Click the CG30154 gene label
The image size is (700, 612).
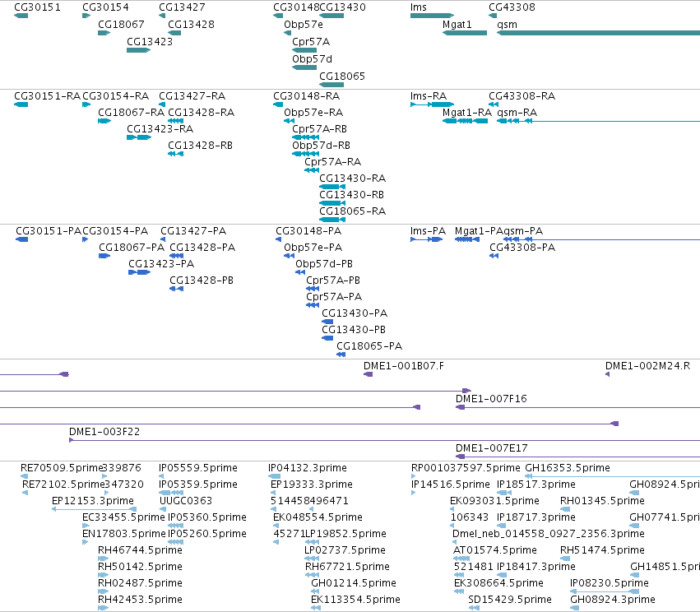point(106,7)
